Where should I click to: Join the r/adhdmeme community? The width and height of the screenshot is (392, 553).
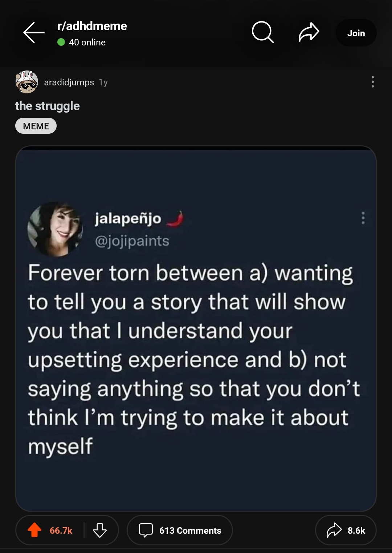356,33
